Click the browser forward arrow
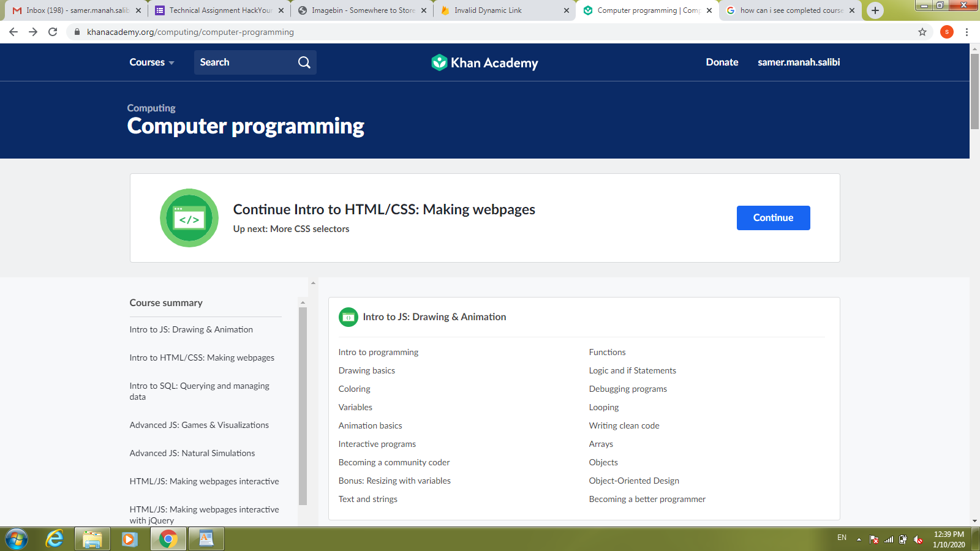The width and height of the screenshot is (980, 551). pyautogui.click(x=33, y=32)
